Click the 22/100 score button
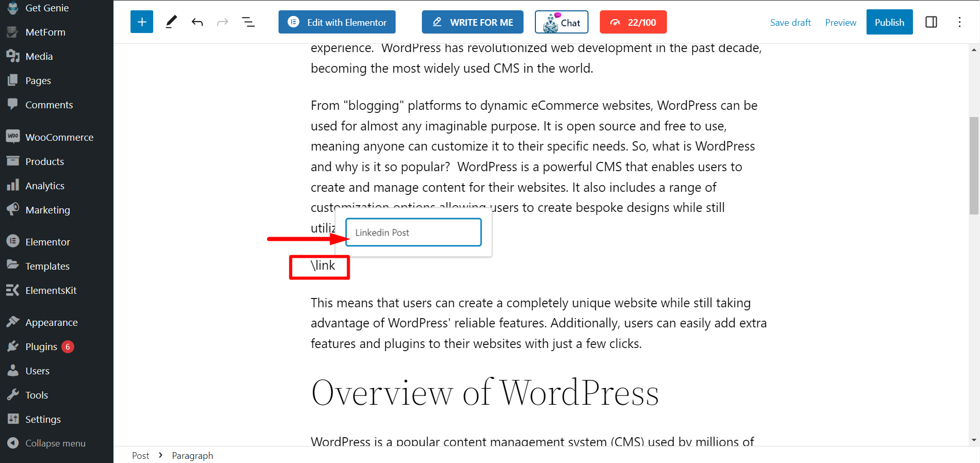The width and height of the screenshot is (980, 463). (633, 22)
